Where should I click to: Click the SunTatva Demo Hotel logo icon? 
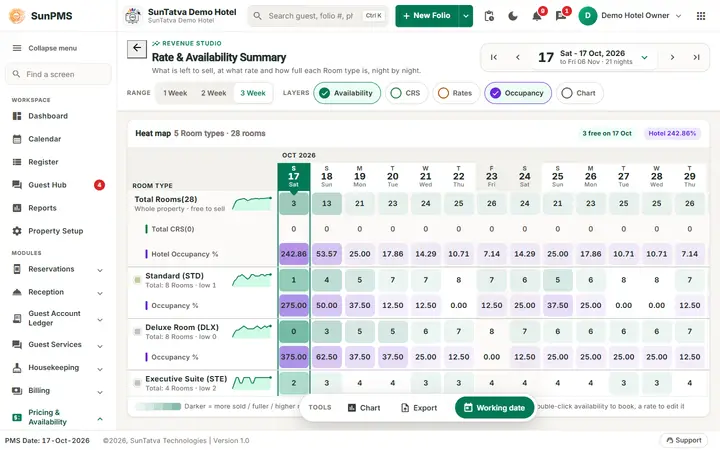[x=133, y=16]
